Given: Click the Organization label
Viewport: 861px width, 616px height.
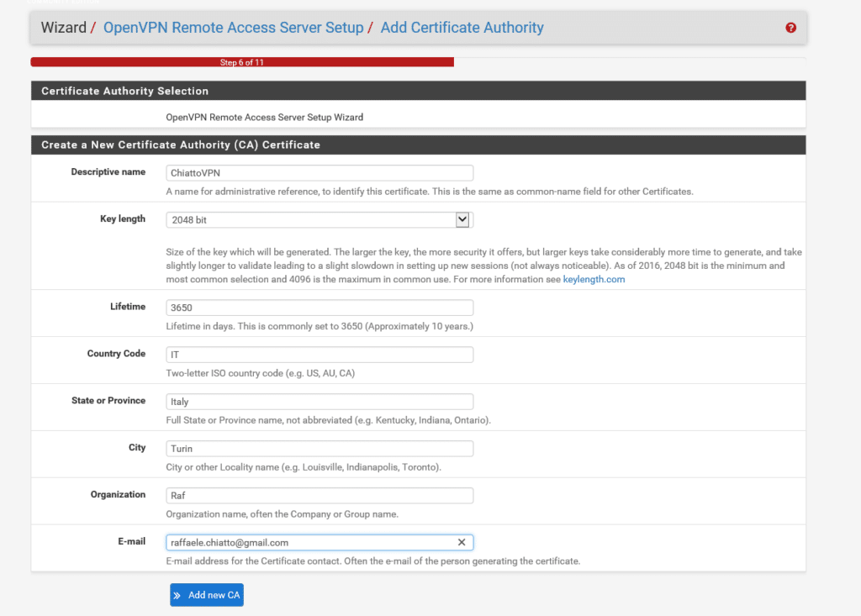Looking at the screenshot, I should point(118,495).
